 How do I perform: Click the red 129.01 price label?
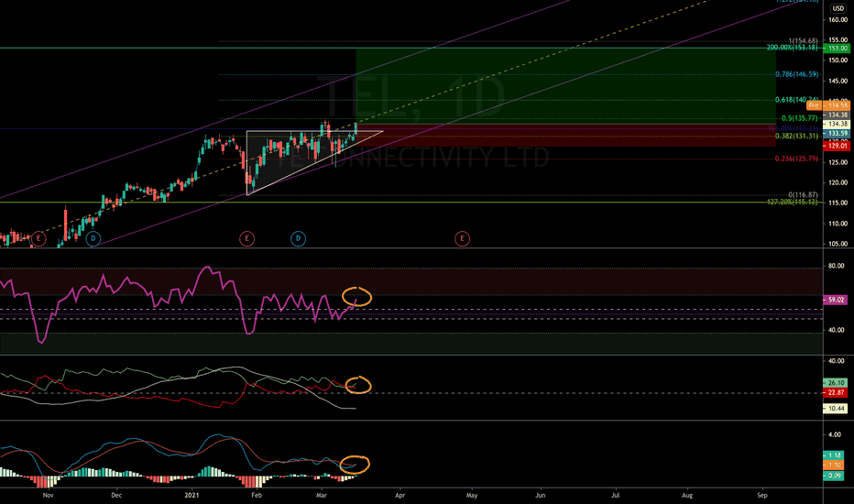pos(836,146)
